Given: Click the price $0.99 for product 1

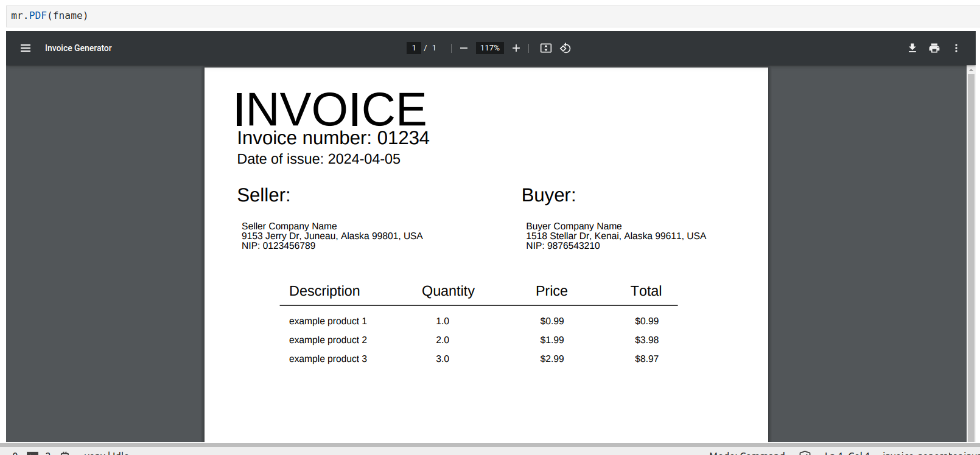Looking at the screenshot, I should (552, 321).
